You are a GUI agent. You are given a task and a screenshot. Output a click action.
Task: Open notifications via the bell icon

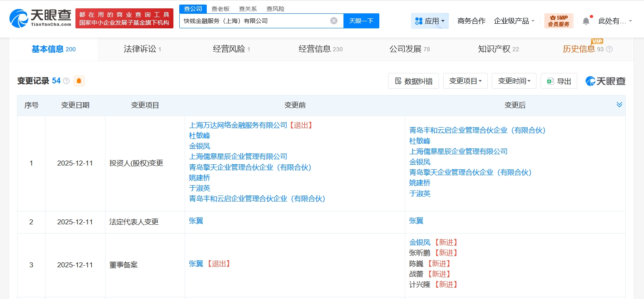[x=586, y=20]
